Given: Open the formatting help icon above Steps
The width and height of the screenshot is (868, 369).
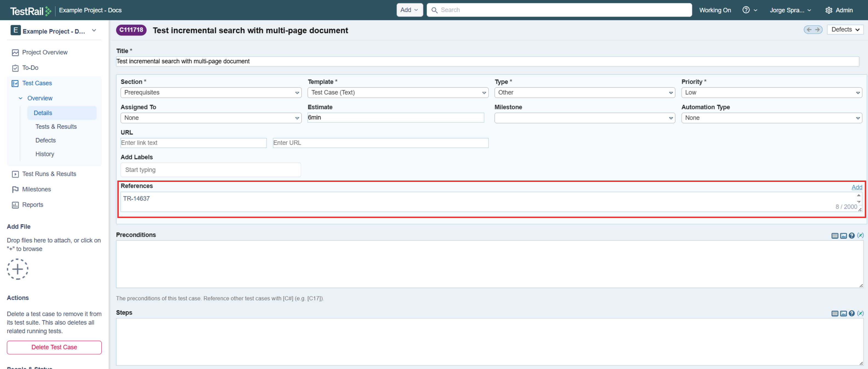Looking at the screenshot, I should coord(852,313).
